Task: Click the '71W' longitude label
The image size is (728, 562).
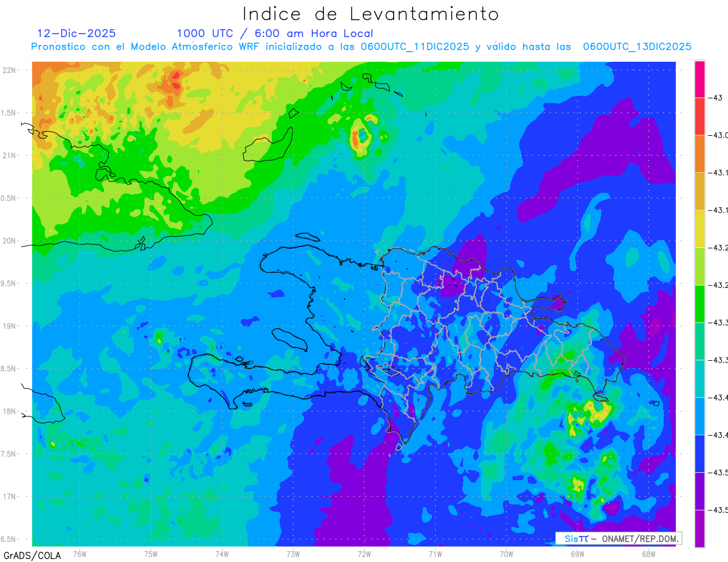Action: [x=435, y=554]
